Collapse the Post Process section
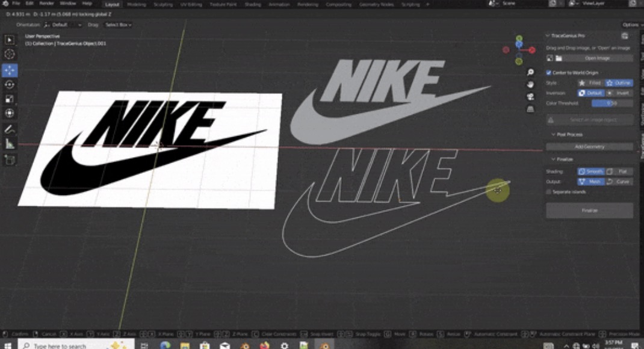This screenshot has width=644, height=349. pos(553,134)
